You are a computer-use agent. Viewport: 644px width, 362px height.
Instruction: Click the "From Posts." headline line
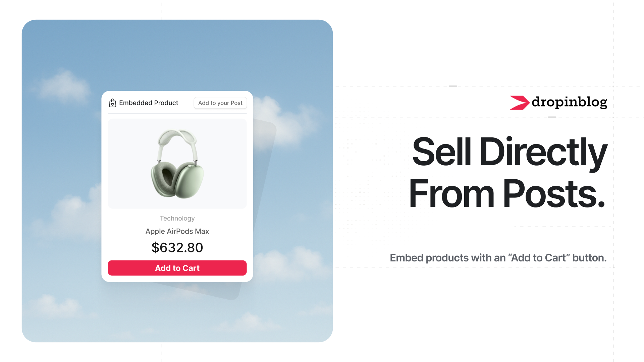pyautogui.click(x=506, y=194)
